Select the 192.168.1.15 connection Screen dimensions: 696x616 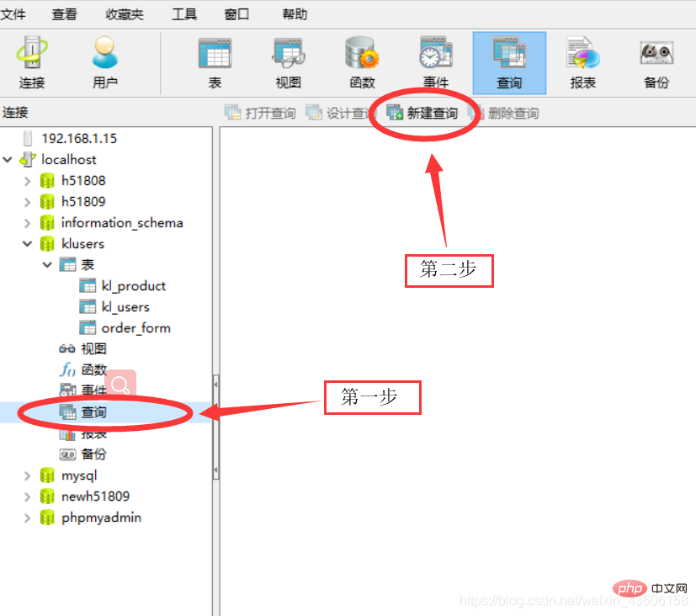click(x=78, y=139)
